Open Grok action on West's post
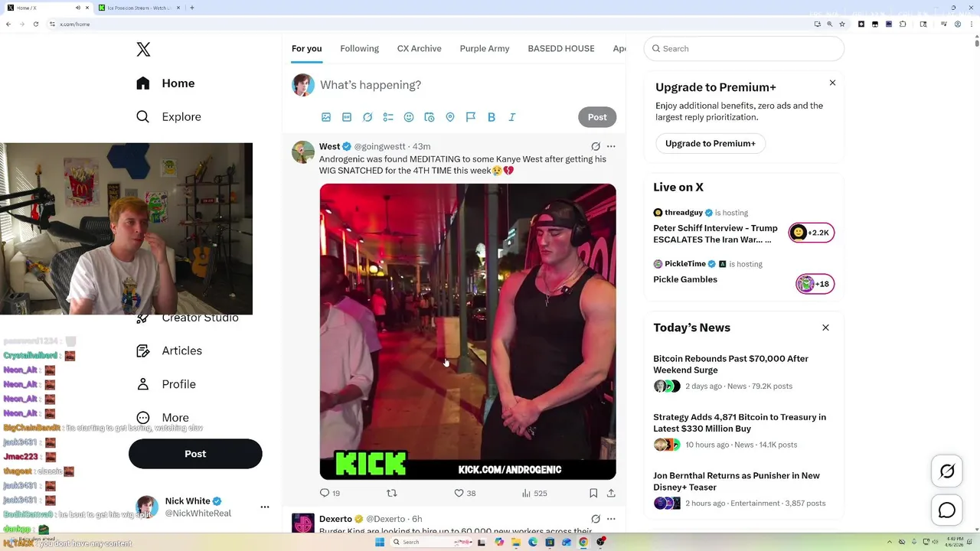 [x=596, y=146]
